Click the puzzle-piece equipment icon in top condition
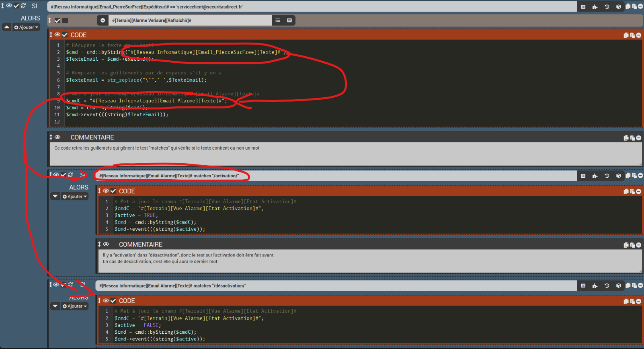The width and height of the screenshot is (644, 349). coord(595,6)
